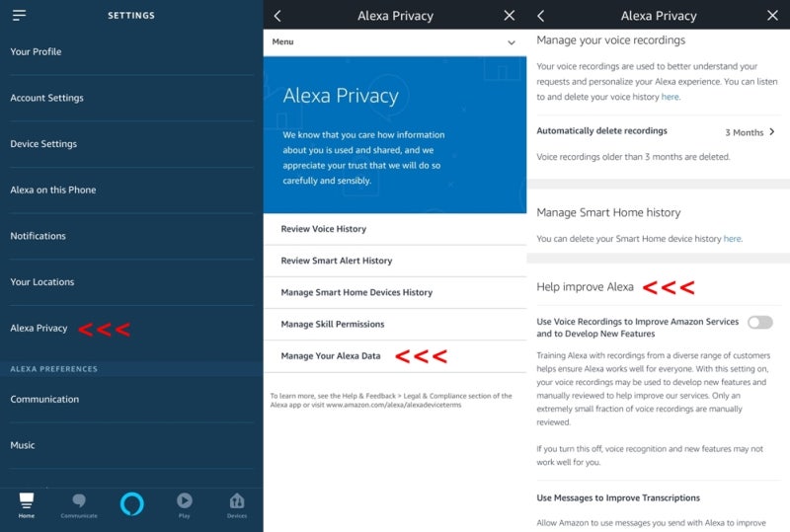The width and height of the screenshot is (790, 532).
Task: Select Manage Skill Permissions
Action: 395,325
